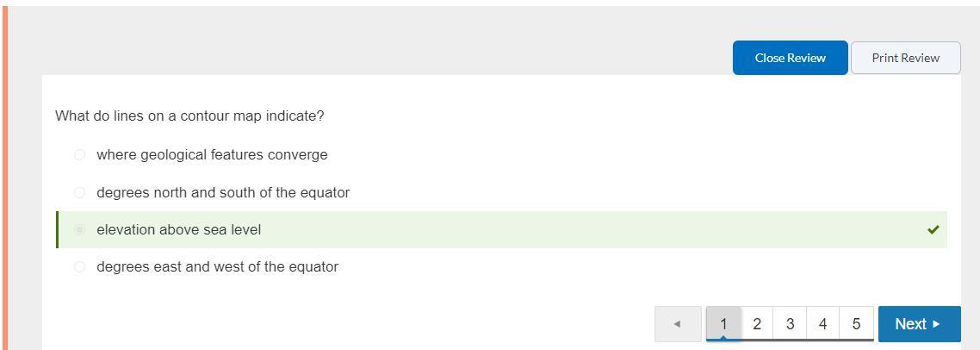Click the Close Review button

point(790,58)
